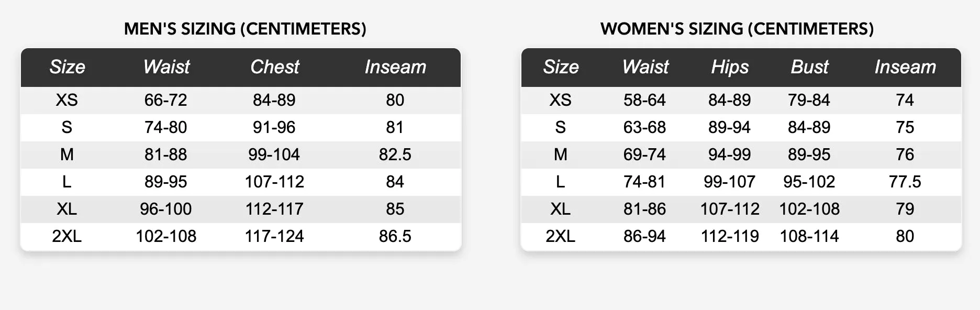This screenshot has width=980, height=310.
Task: Select the men's Waist column header
Action: pos(166,67)
